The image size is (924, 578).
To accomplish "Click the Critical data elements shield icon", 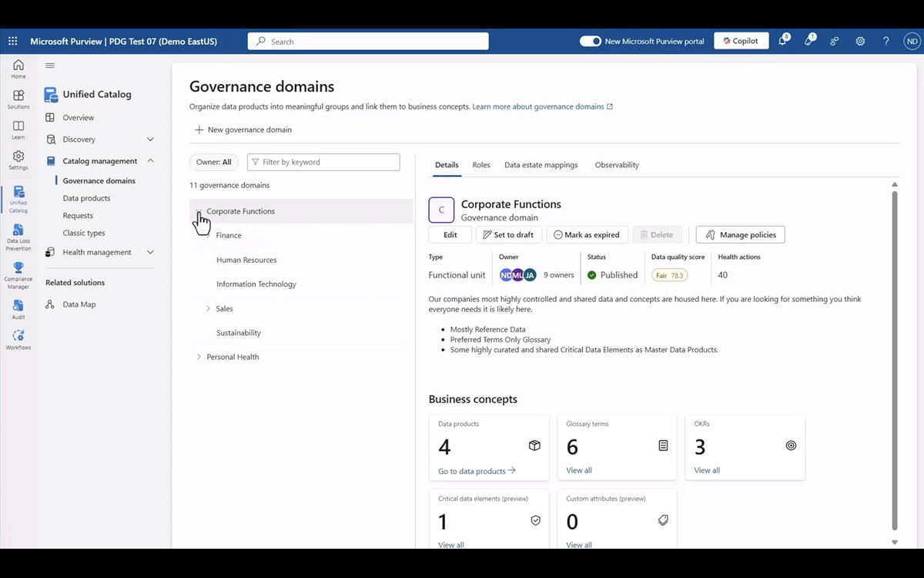I will tap(536, 520).
